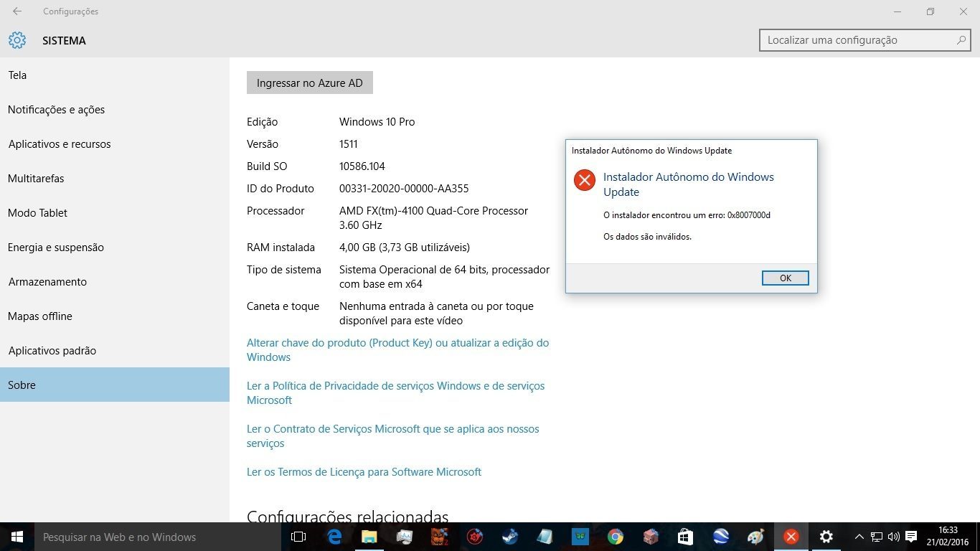Viewport: 980px width, 551px height.
Task: Click the Minecraft pig taskbar icon
Action: (650, 537)
